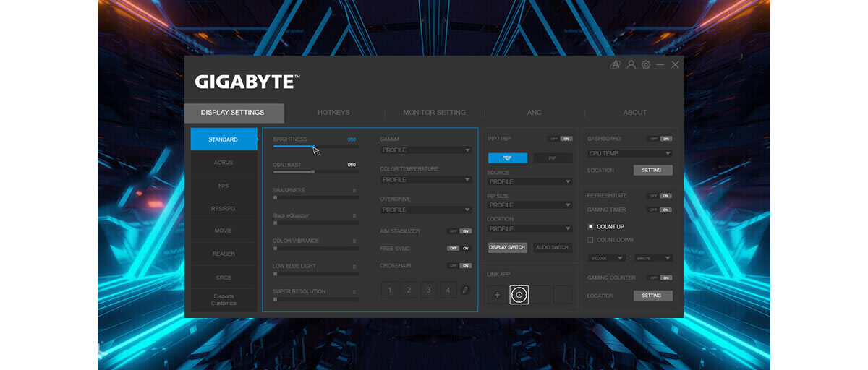This screenshot has height=370, width=868.
Task: Close the GIGABYTE window
Action: coord(675,65)
